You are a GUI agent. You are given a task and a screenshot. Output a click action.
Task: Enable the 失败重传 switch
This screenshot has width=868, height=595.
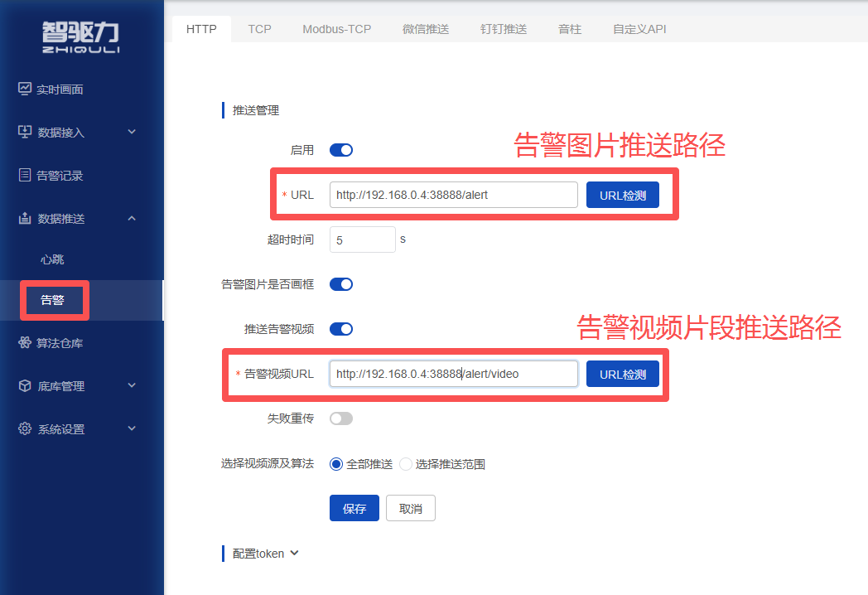341,418
